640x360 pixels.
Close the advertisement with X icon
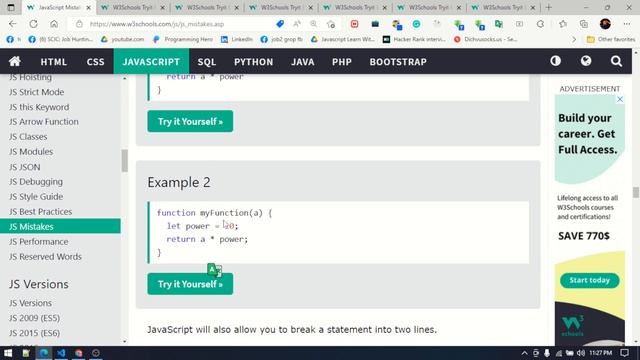[620, 99]
